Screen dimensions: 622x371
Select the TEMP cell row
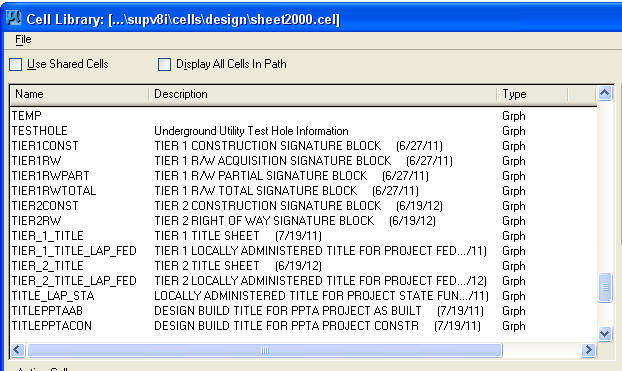pos(303,116)
